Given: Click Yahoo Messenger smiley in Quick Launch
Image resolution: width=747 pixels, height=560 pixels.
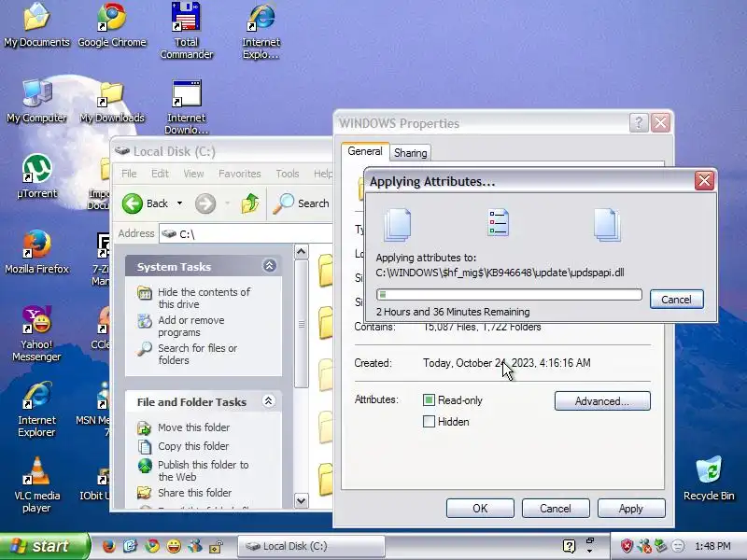Looking at the screenshot, I should (174, 546).
